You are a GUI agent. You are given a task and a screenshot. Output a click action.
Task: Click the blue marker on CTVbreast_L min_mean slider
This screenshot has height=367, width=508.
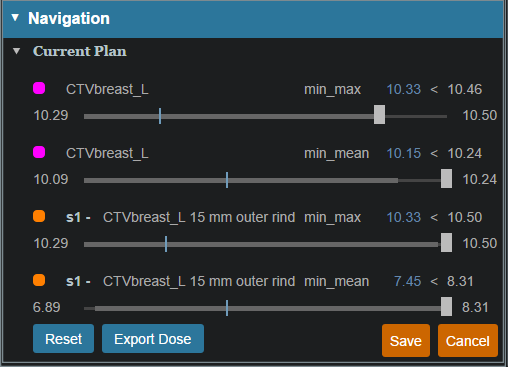(x=227, y=180)
